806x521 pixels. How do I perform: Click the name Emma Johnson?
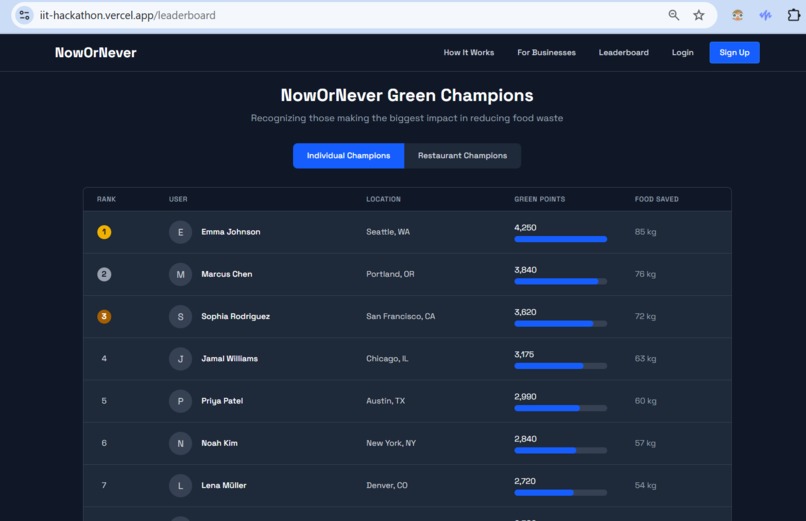[x=231, y=232]
